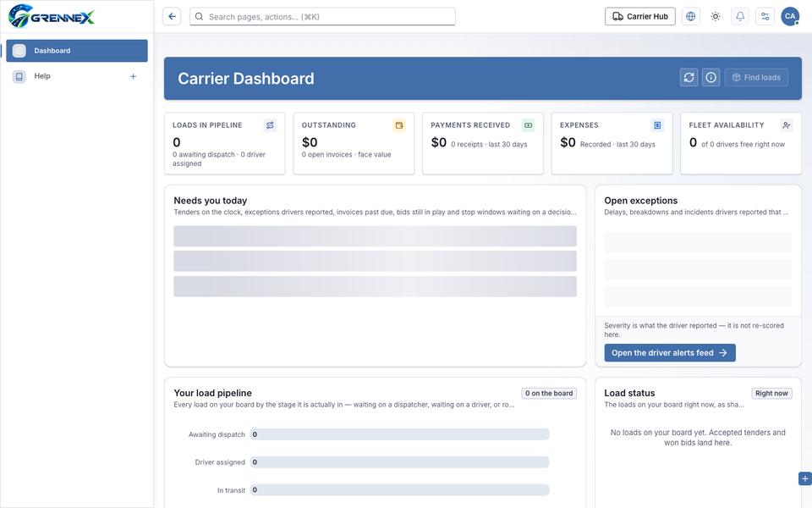Open the language globe icon
This screenshot has height=508, width=812.
(690, 17)
